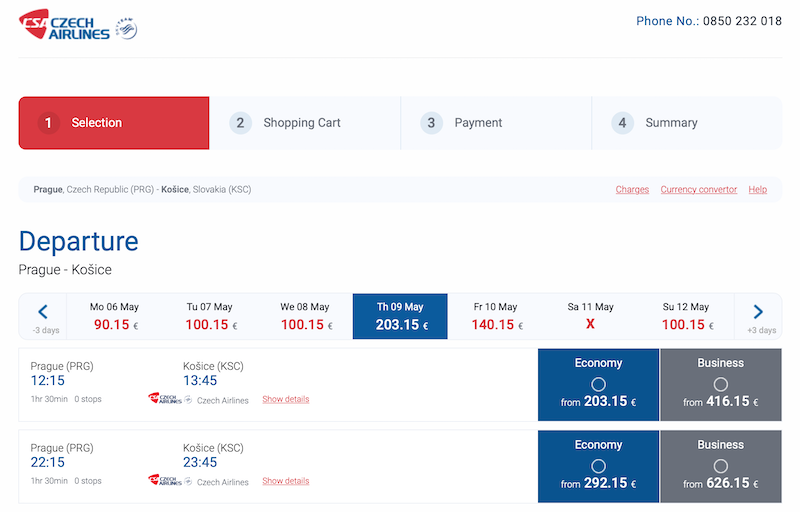Click the SkyTeam alliance emblem in the header
The height and width of the screenshot is (512, 800).
click(126, 28)
